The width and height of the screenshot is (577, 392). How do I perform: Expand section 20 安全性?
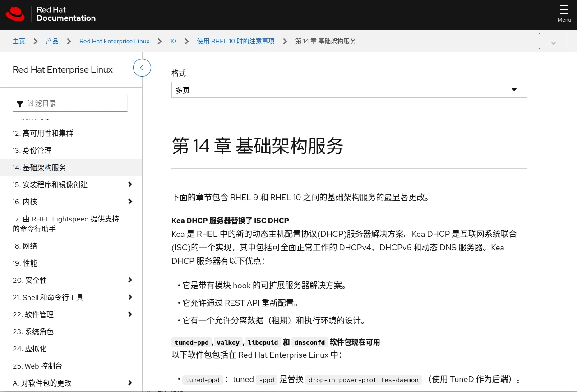(130, 280)
